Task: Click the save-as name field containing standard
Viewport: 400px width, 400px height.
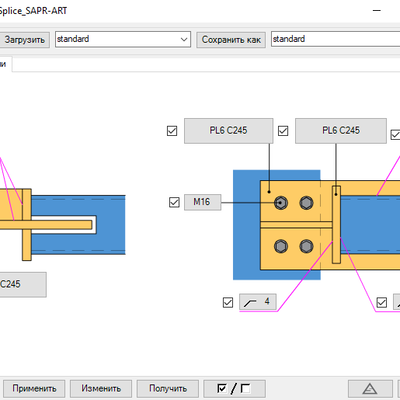Action: (x=335, y=39)
